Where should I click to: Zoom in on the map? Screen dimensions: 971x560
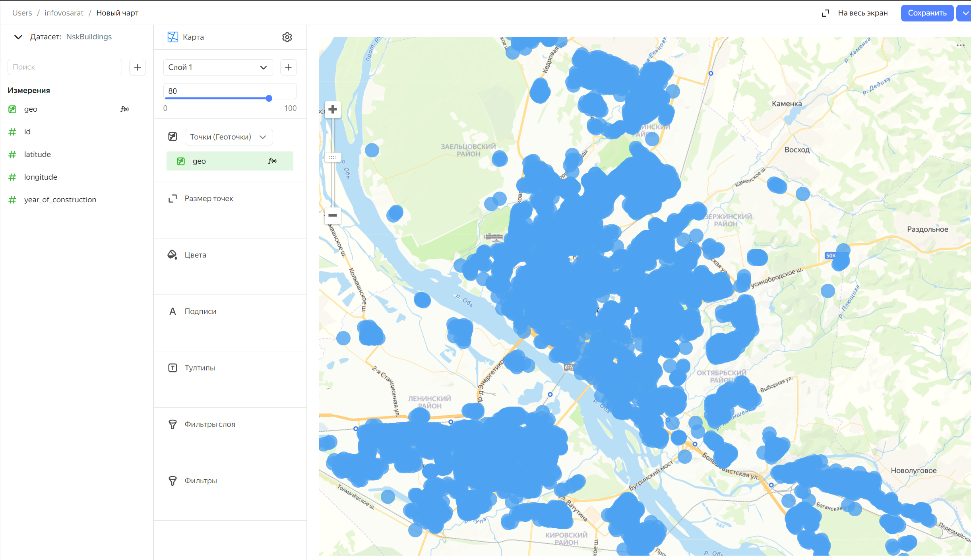point(333,109)
